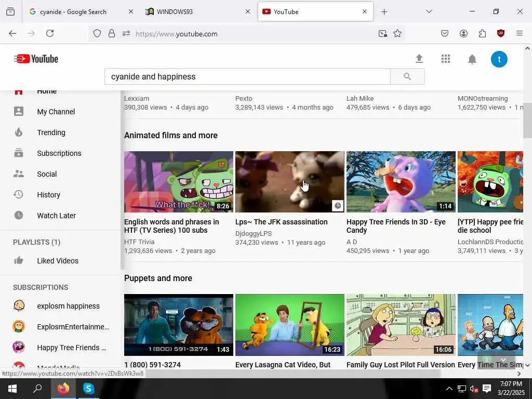Click the explosm happiness channel avatar

[x=19, y=305]
